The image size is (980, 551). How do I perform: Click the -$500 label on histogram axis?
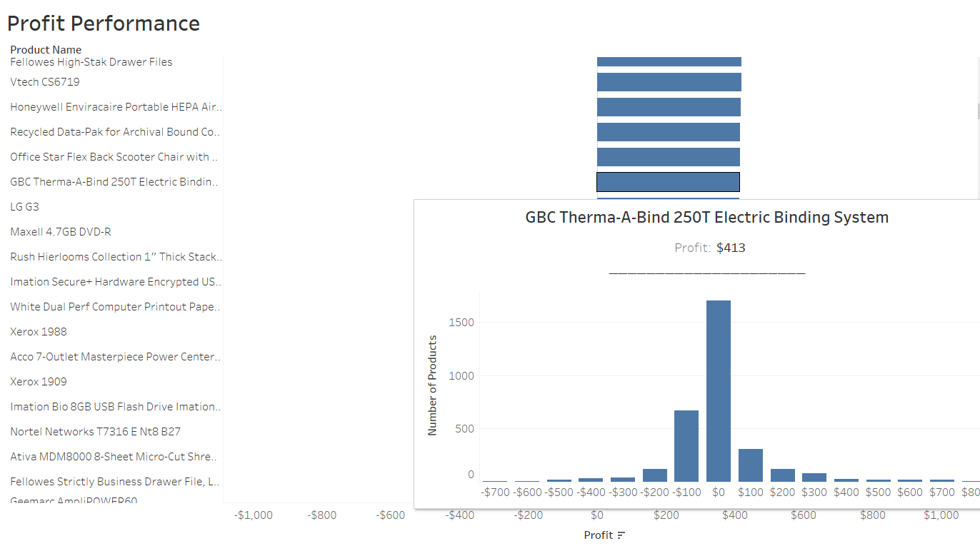coord(559,492)
